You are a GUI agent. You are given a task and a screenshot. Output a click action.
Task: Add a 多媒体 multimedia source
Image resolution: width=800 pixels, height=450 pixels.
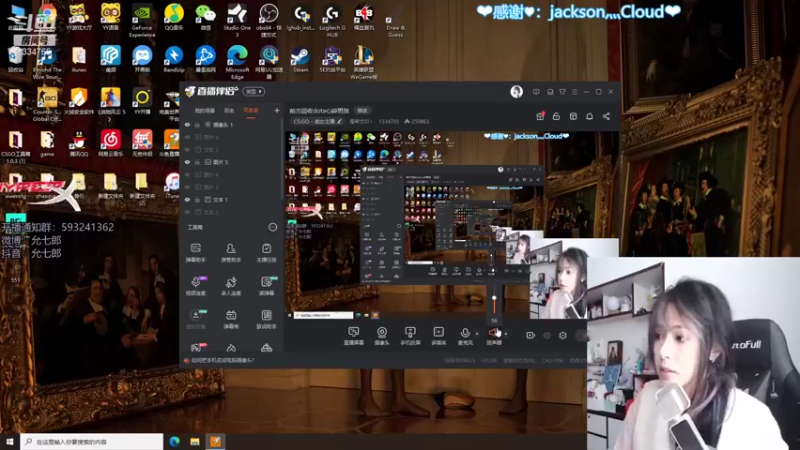click(439, 336)
